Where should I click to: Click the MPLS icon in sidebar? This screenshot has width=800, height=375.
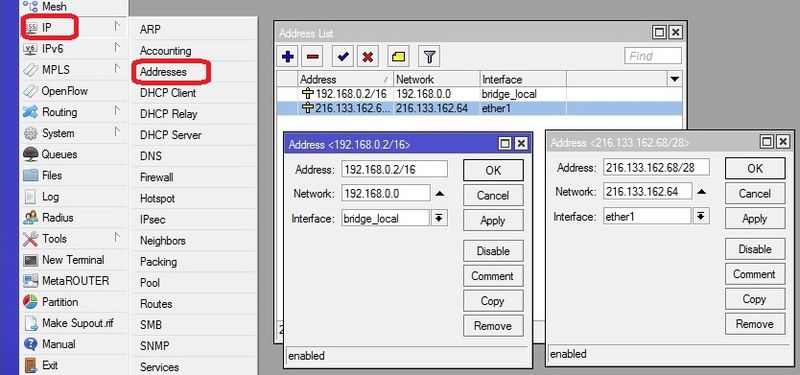click(31, 70)
